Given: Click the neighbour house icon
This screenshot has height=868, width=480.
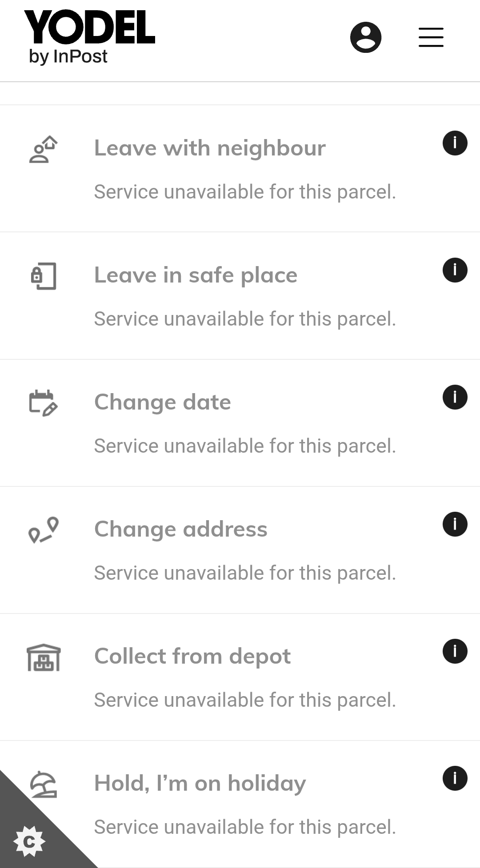Looking at the screenshot, I should click(x=43, y=150).
